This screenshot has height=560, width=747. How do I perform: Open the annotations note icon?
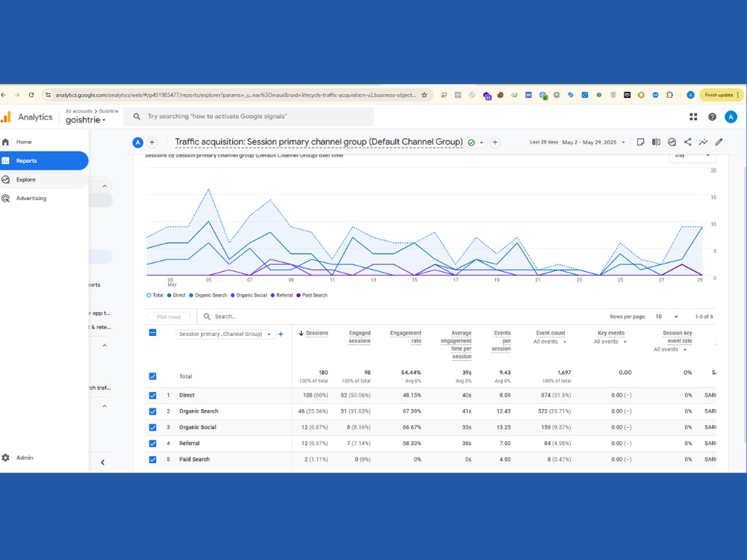(640, 142)
